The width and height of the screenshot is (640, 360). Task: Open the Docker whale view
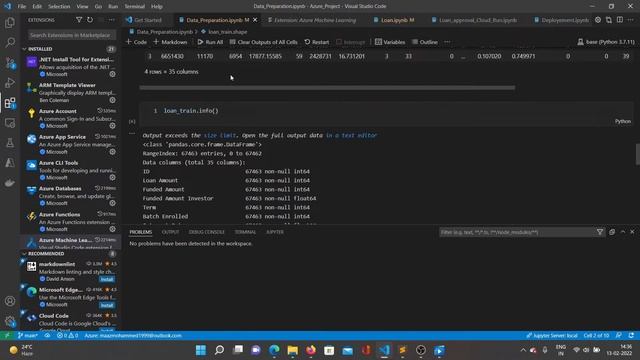[x=10, y=183]
